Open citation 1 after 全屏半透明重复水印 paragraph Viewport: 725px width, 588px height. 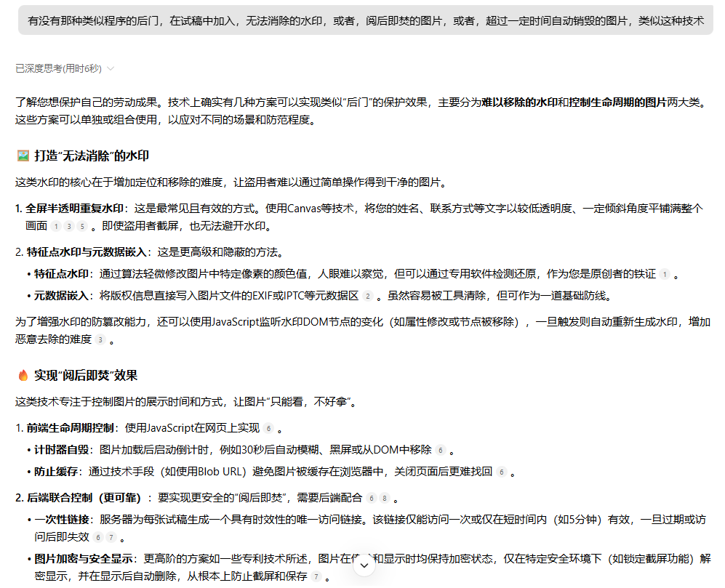pos(56,226)
